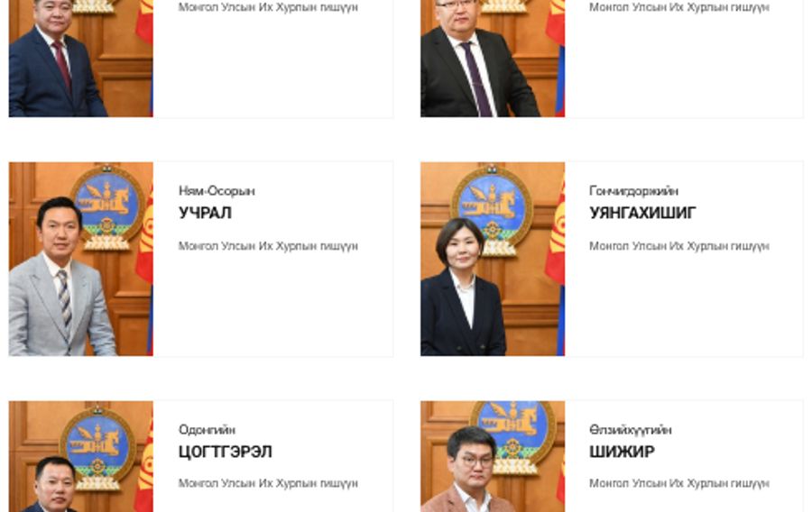Viewport: 812px width, 512px height.
Task: Click the member title text under ЦОГТГЭРЭЛ
Action: point(268,483)
